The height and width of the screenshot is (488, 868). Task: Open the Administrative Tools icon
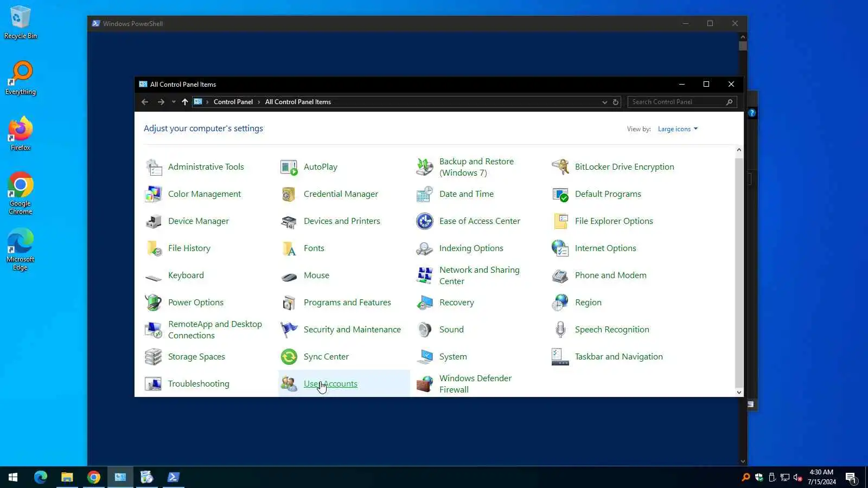coord(154,167)
